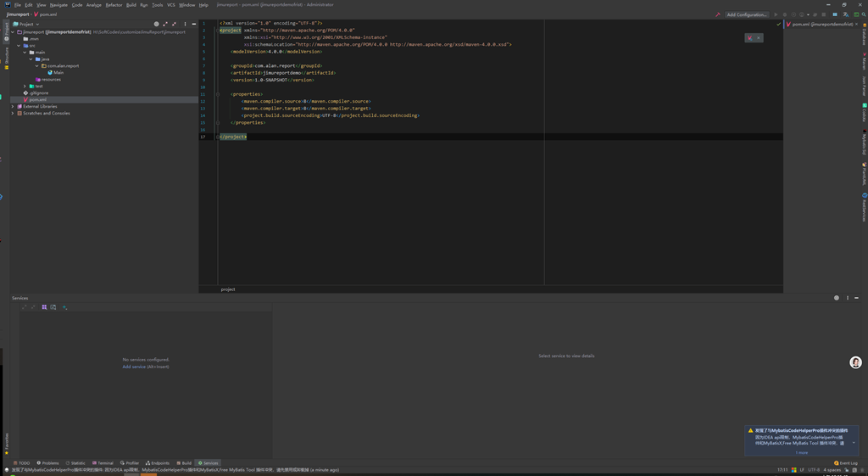Screen dimensions: 868x476
Task: Click the Select Opened File target icon
Action: (156, 25)
